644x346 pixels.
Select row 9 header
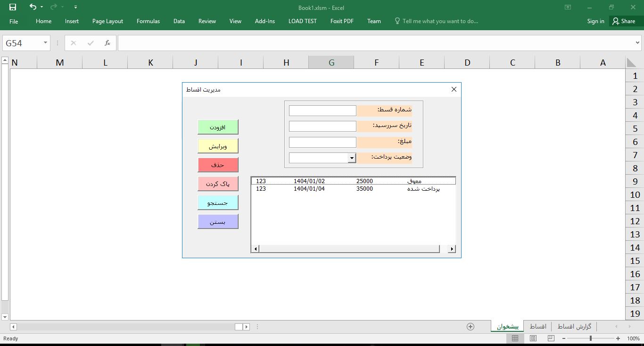tap(635, 181)
